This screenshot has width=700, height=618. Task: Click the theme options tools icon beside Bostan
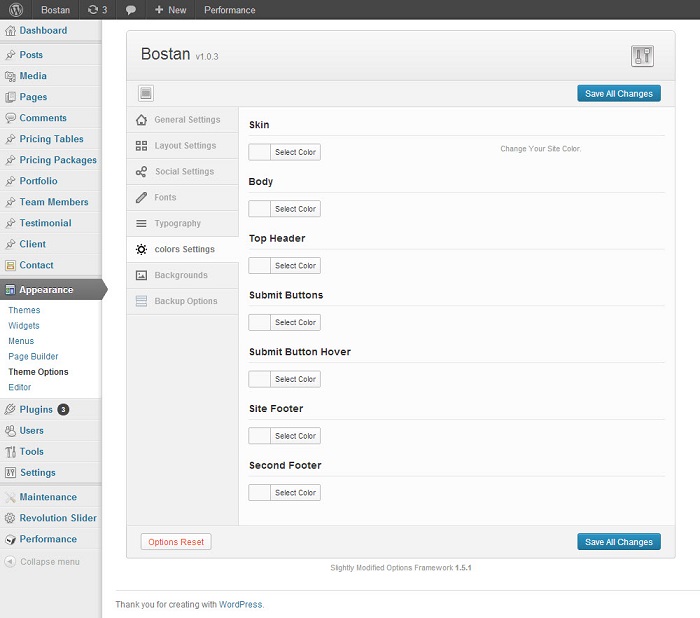click(x=642, y=56)
